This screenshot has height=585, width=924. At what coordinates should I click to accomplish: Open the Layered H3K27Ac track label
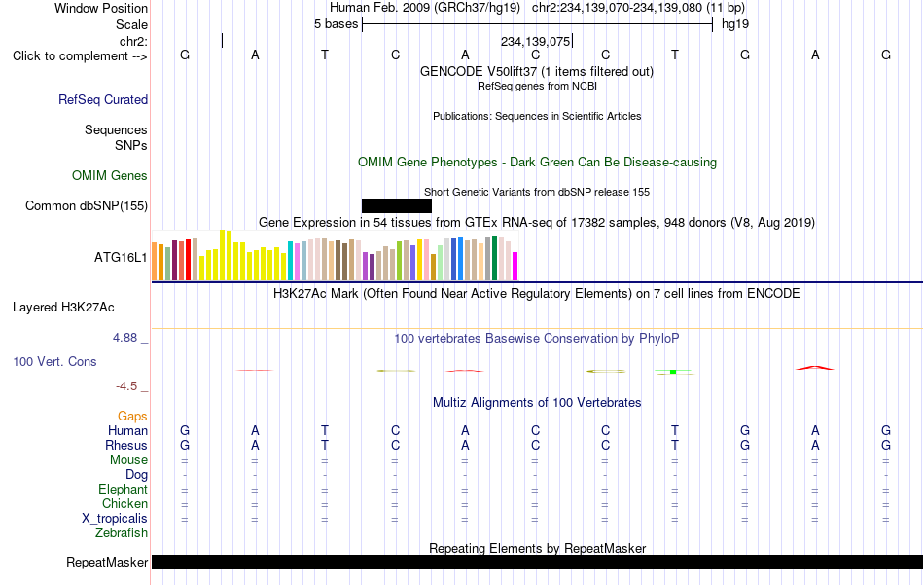coord(63,308)
